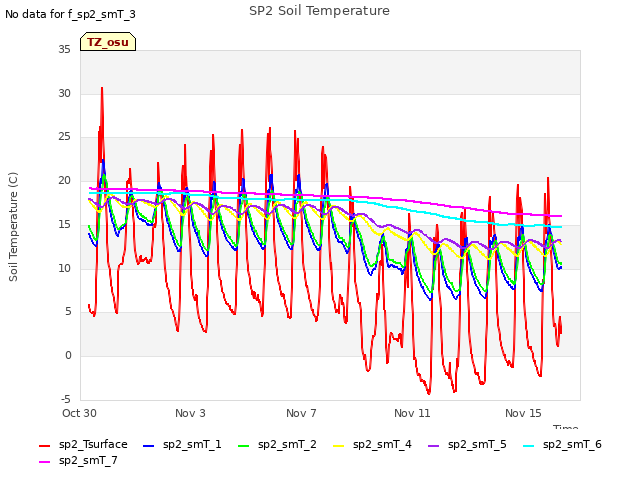Click the Nov 3 x-axis tick label
The height and width of the screenshot is (480, 640).
190,413
